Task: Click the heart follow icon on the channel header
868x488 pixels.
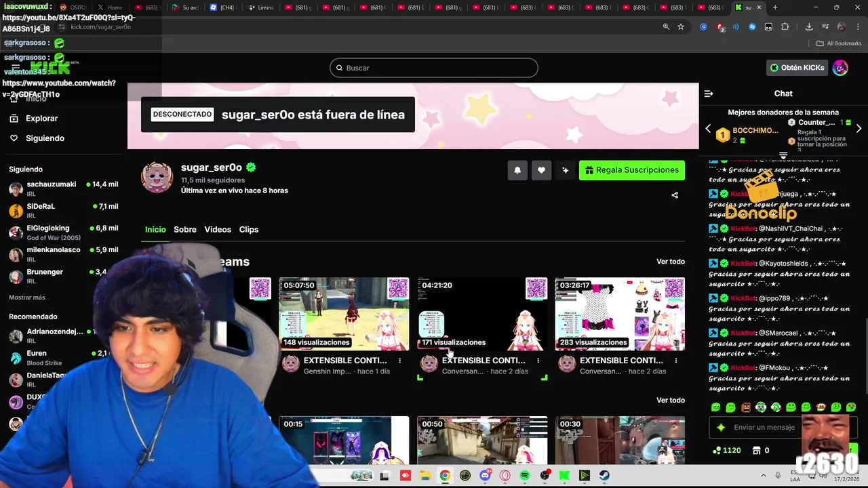Action: pyautogui.click(x=541, y=170)
